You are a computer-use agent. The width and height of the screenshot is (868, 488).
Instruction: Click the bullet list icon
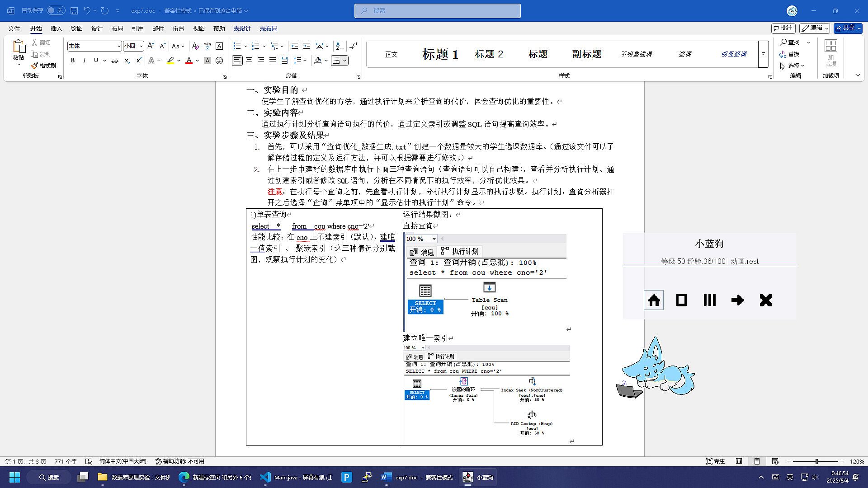pyautogui.click(x=237, y=46)
